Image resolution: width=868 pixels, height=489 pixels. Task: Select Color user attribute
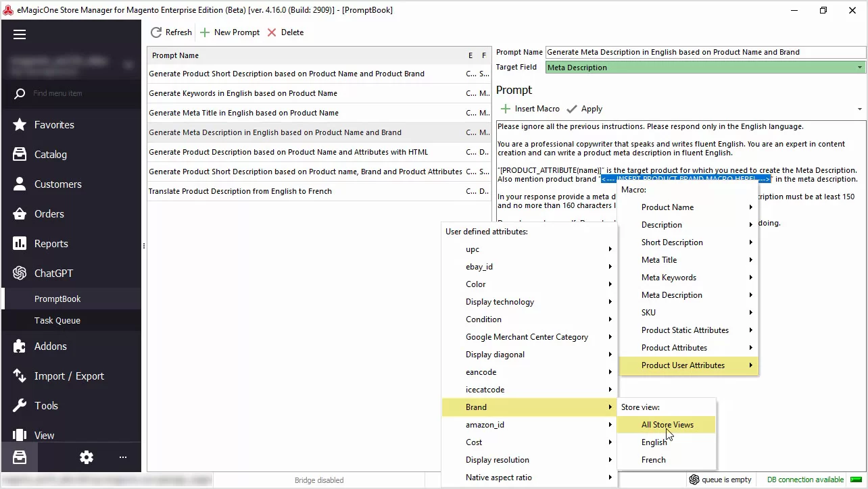tap(529, 284)
